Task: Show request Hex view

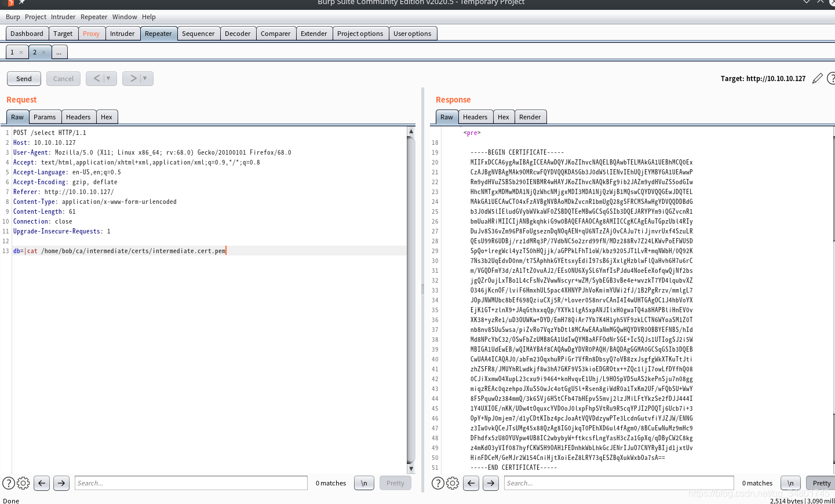Action: (x=107, y=117)
